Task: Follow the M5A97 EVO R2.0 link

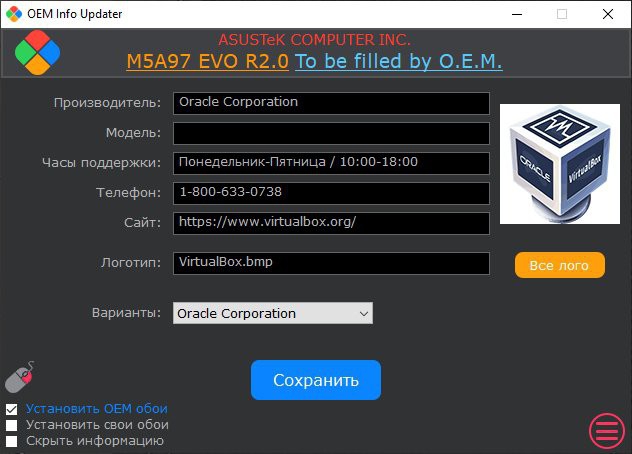Action: pyautogui.click(x=208, y=62)
